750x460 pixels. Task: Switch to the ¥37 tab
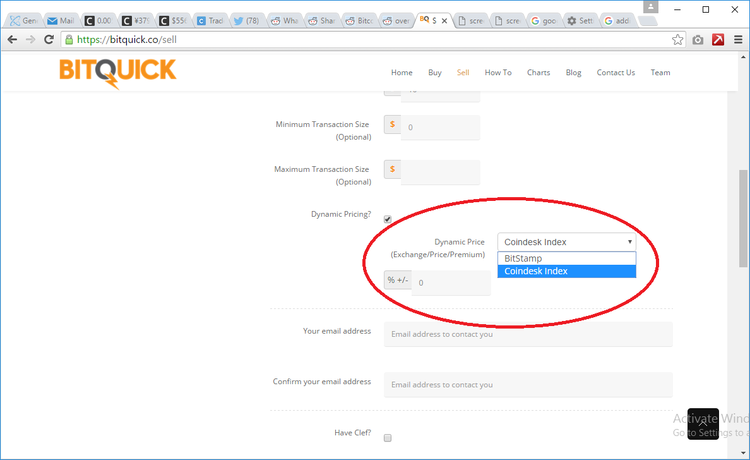(135, 21)
